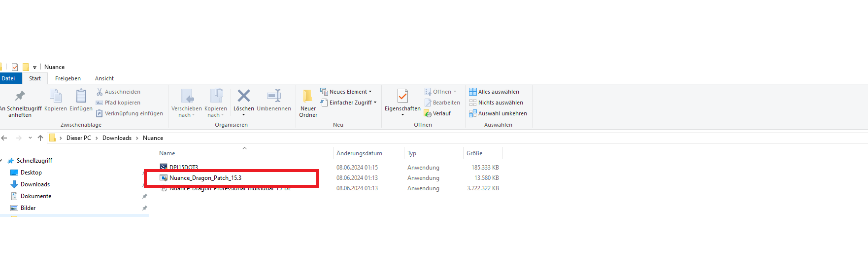
Task: Click Dieser PC in address path
Action: pyautogui.click(x=79, y=138)
